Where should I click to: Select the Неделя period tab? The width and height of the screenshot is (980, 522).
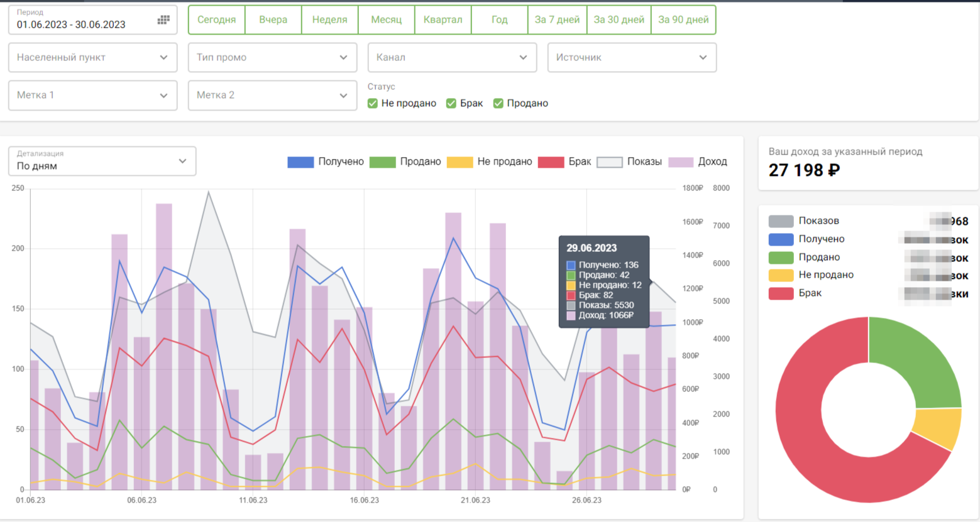329,20
